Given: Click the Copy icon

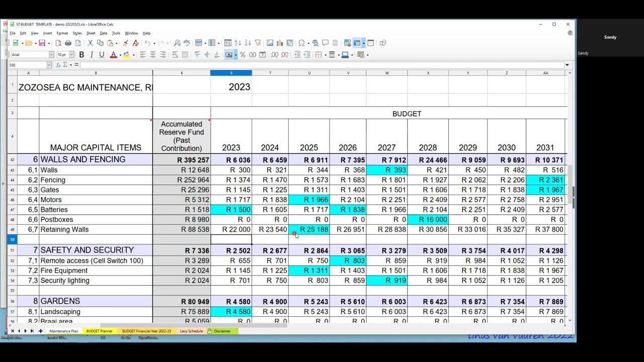Looking at the screenshot, I should pyautogui.click(x=100, y=43).
